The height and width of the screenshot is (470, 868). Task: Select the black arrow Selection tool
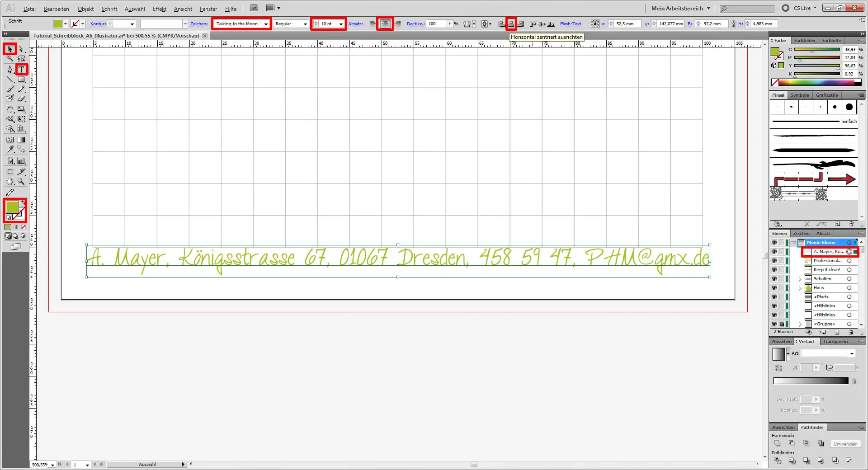tap(10, 49)
